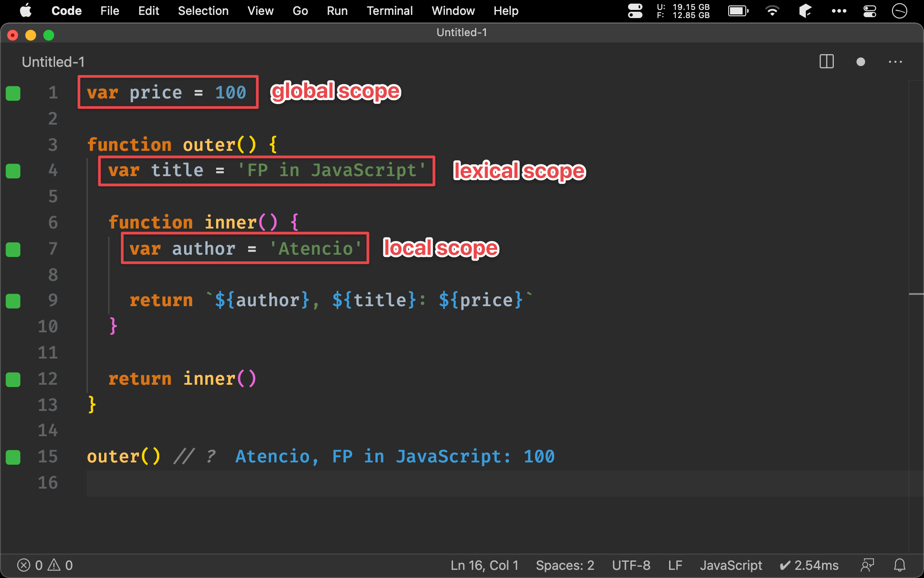924x578 pixels.
Task: Click the errors and warnings status indicator
Action: pyautogui.click(x=45, y=565)
